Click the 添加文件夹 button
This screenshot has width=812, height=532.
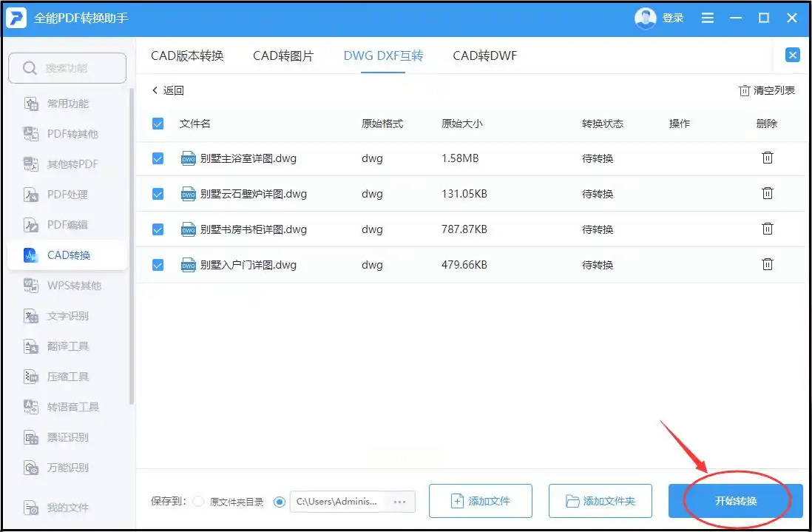click(x=600, y=501)
